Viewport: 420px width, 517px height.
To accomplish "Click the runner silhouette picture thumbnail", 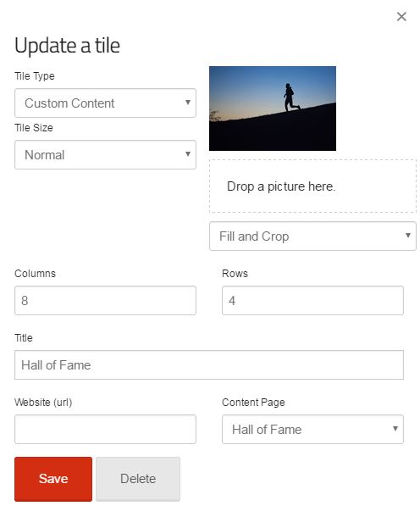I will (x=273, y=108).
